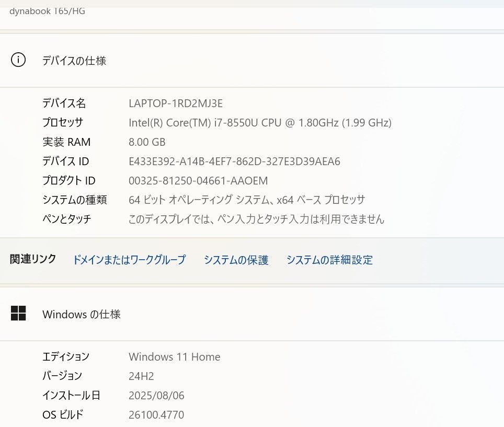Open the システムの保護 link
Image resolution: width=504 pixels, height=427 pixels.
pos(236,260)
